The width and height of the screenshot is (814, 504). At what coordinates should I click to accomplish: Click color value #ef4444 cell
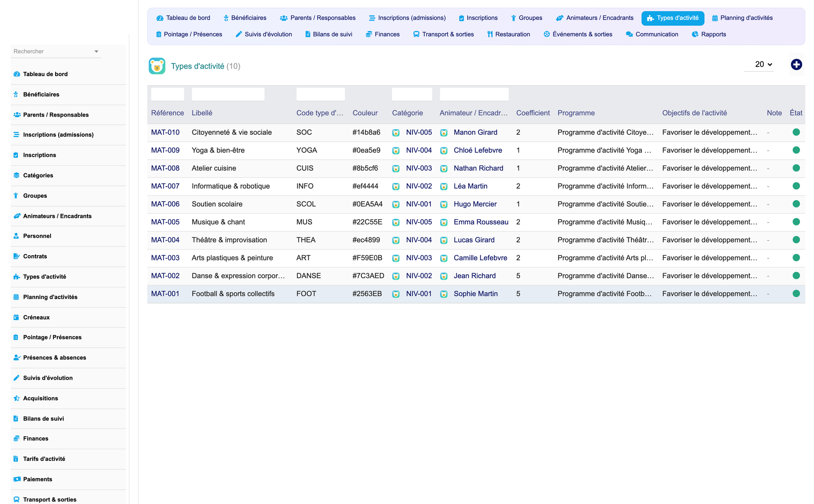365,186
